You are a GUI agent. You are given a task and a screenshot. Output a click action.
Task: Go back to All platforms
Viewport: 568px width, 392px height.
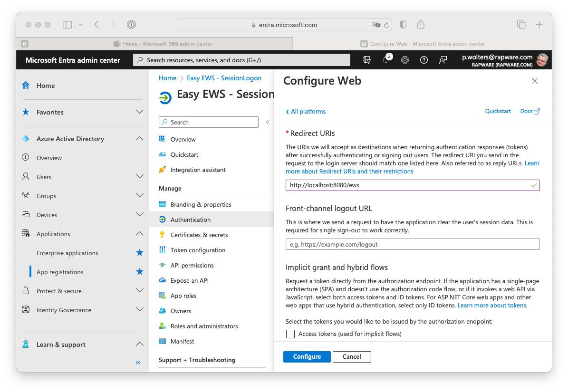306,112
